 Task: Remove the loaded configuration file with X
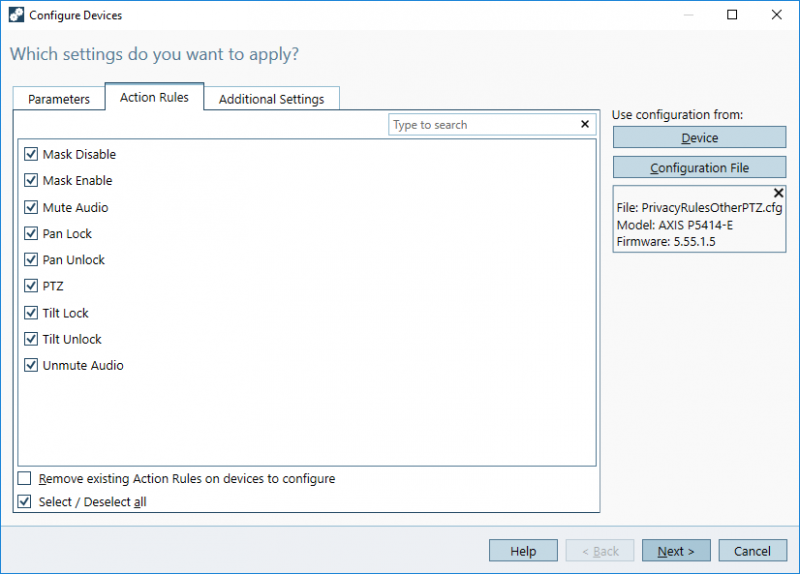(778, 193)
